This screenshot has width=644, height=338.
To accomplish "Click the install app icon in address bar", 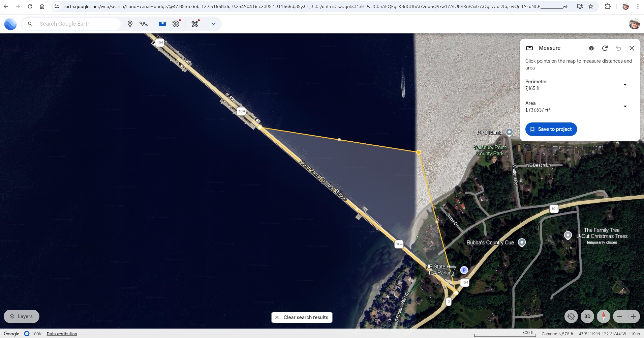I will click(x=580, y=6).
